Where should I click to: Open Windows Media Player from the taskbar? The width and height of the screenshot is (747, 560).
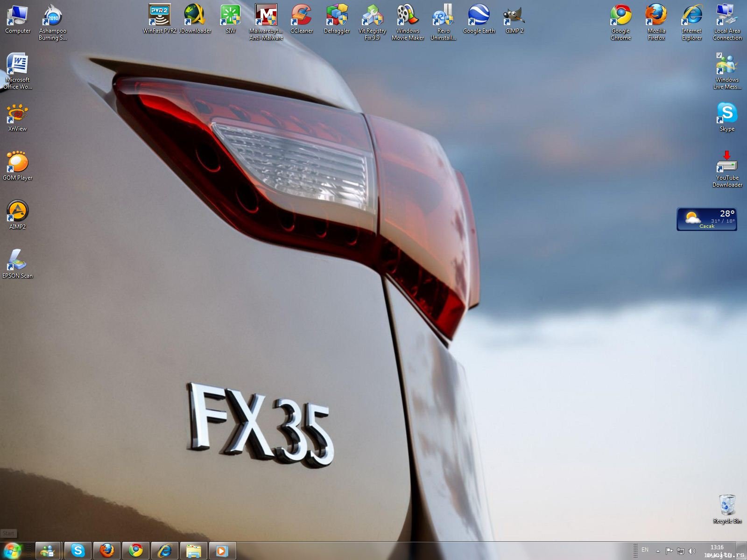coord(222,551)
